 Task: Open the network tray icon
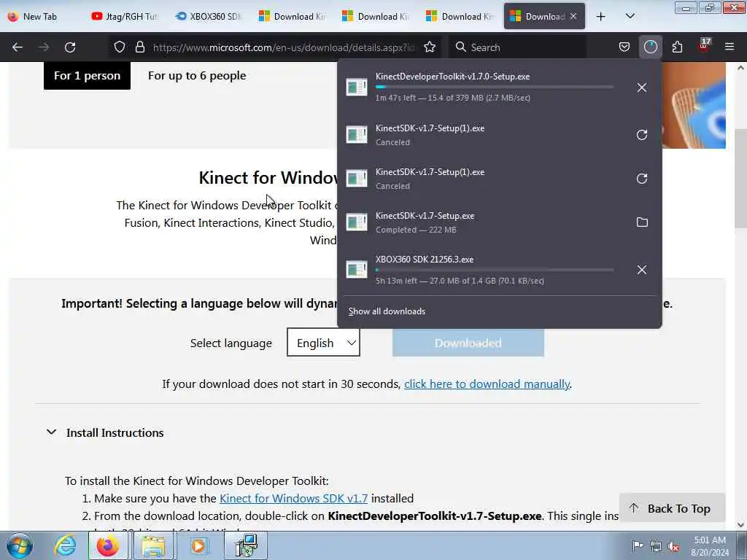pyautogui.click(x=656, y=547)
